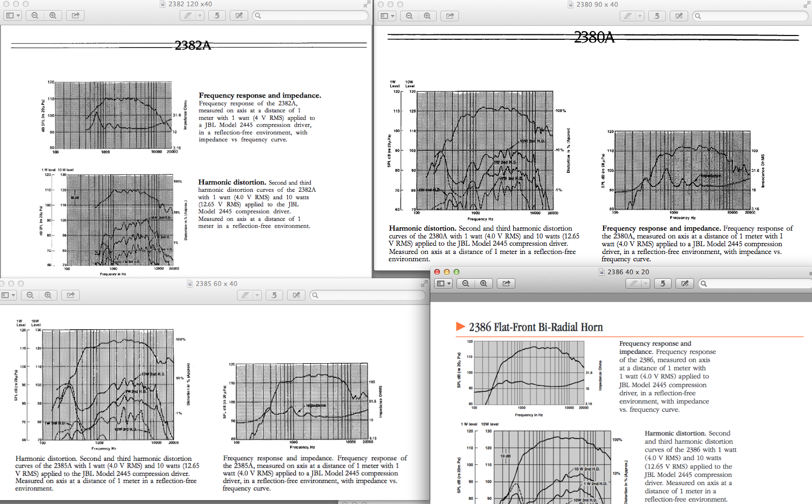Show markup toolbar in 2385 60 x 40 window
Screen dimensions: 812x504
pos(296,295)
